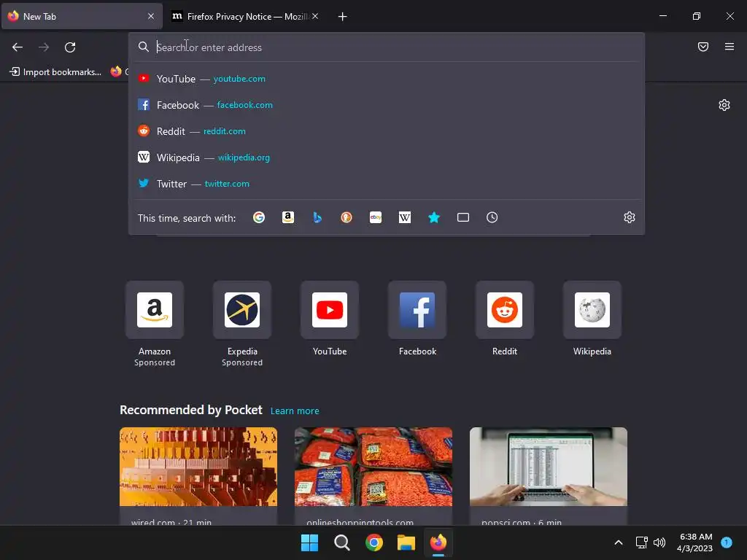Select Twitter suggestion in address dropdown
Image resolution: width=747 pixels, height=560 pixels.
[386, 183]
